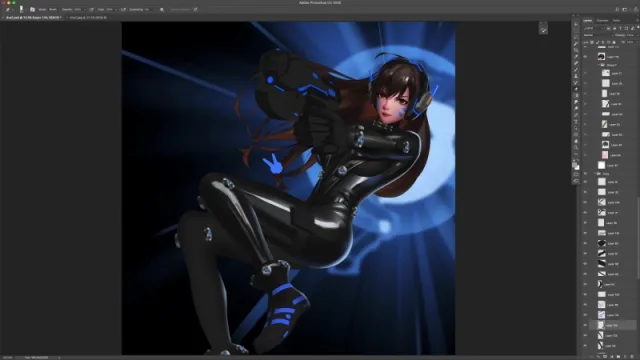The width and height of the screenshot is (640, 360).
Task: Open the layer filter Kind dropdown
Action: pos(594,28)
